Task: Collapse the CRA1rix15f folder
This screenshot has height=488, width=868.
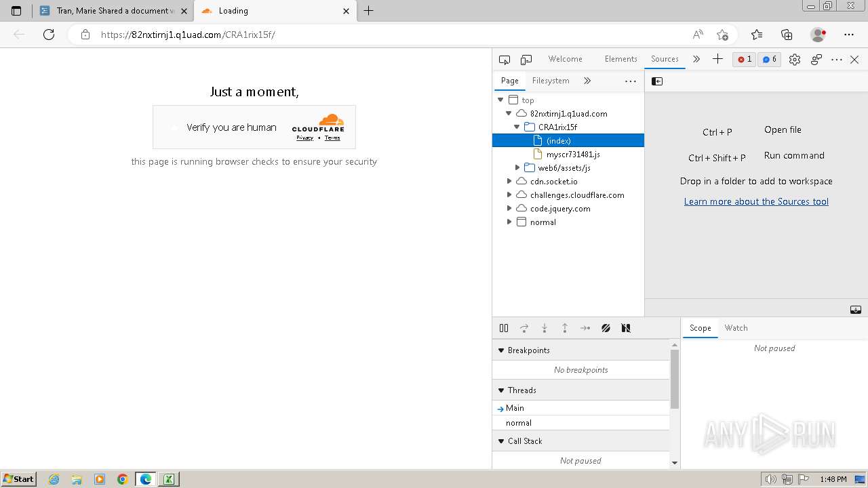Action: point(517,127)
